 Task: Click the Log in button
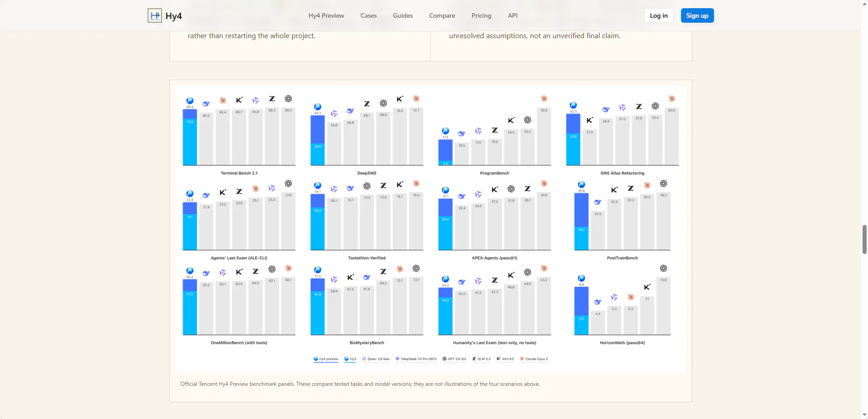tap(659, 15)
